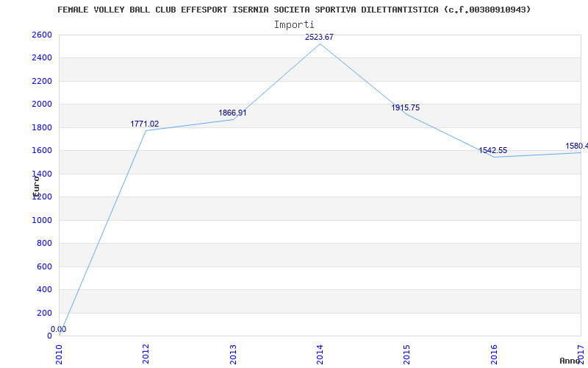The width and height of the screenshot is (588, 368).
Task: Click x-axis year 2010
Action: pos(59,354)
